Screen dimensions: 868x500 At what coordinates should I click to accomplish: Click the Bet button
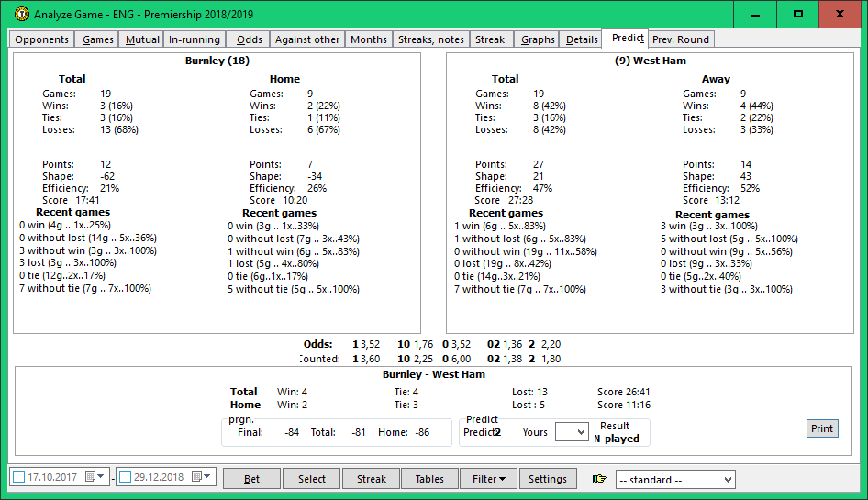click(x=251, y=479)
